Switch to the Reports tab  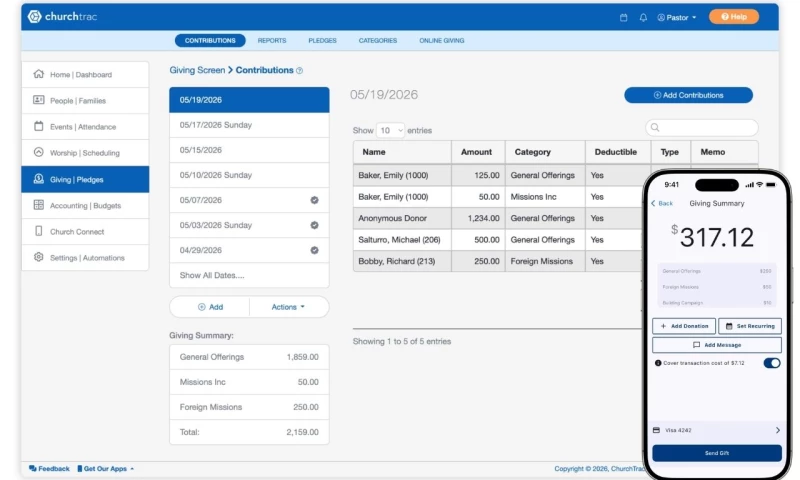(272, 40)
